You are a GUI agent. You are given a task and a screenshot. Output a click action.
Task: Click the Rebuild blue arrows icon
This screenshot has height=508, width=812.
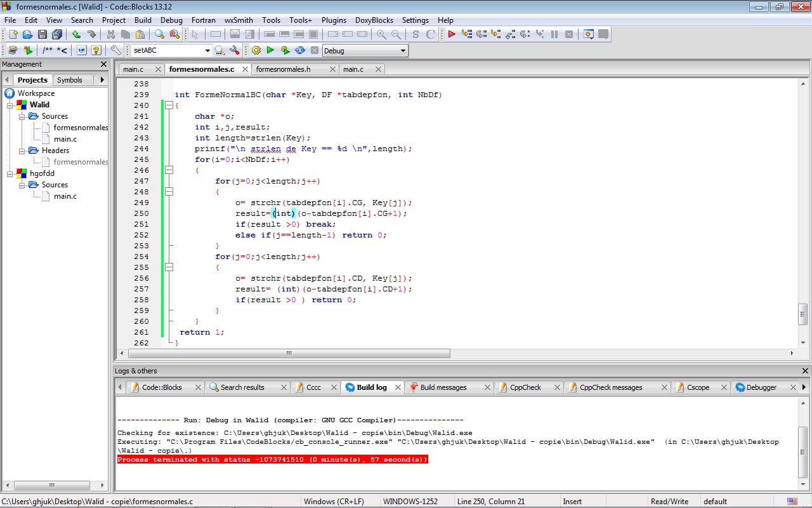click(x=299, y=50)
